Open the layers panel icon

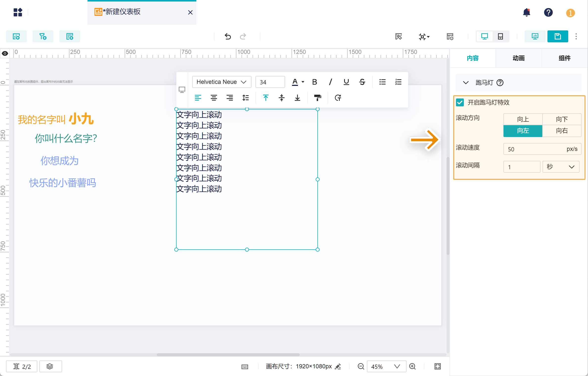50,366
